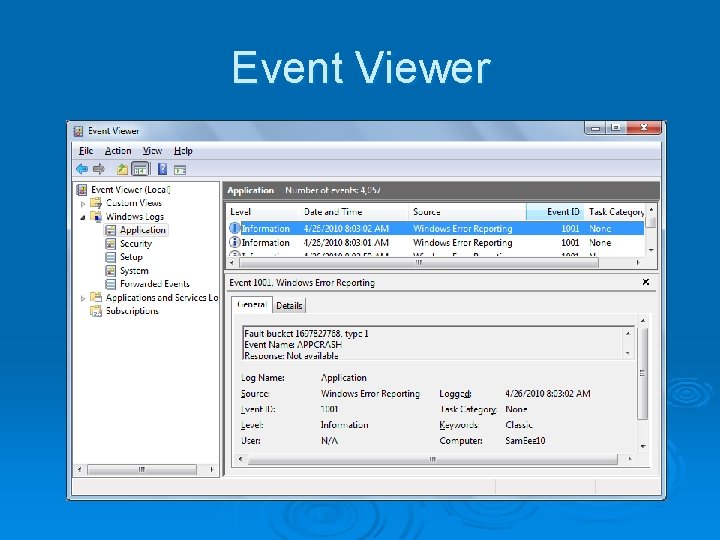Viewport: 720px width, 540px height.
Task: Click the details pane horizontal scrollbar
Action: (433, 459)
